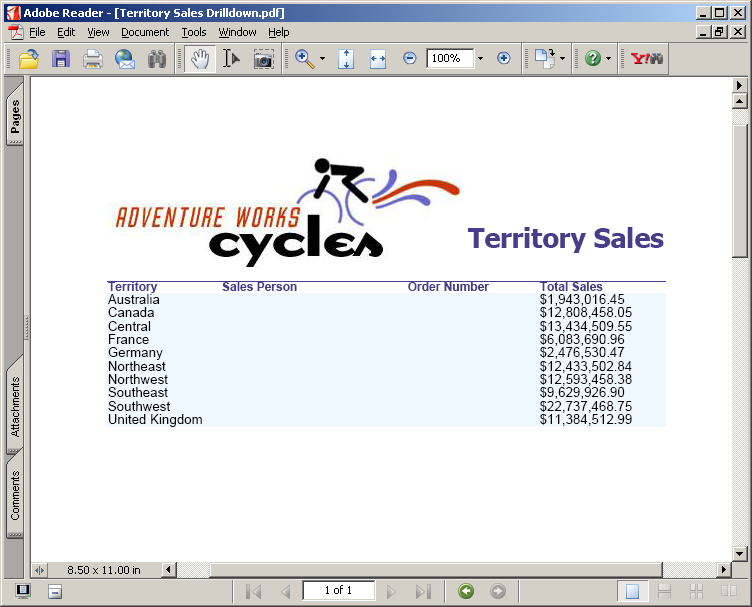Activate the Select Text tool

(x=231, y=59)
